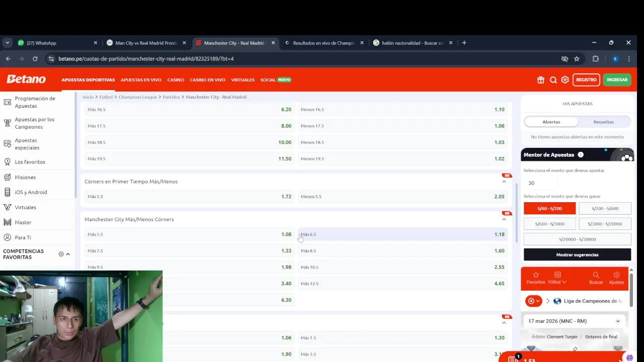The width and height of the screenshot is (644, 362).
Task: Open the Fútbol dropdown in stats widget
Action: [x=557, y=278]
